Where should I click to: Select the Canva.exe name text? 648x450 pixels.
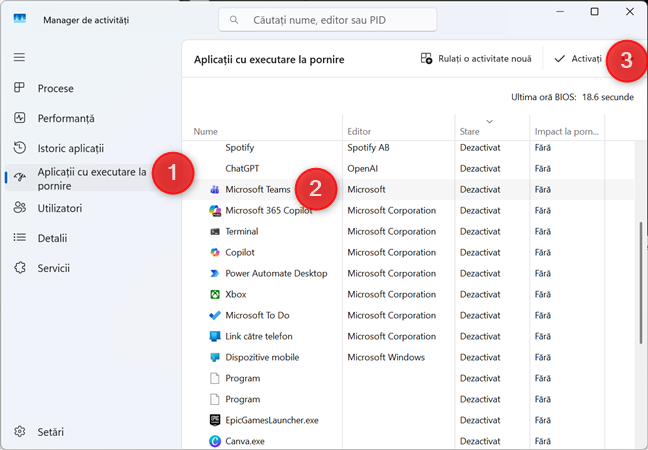tap(245, 441)
